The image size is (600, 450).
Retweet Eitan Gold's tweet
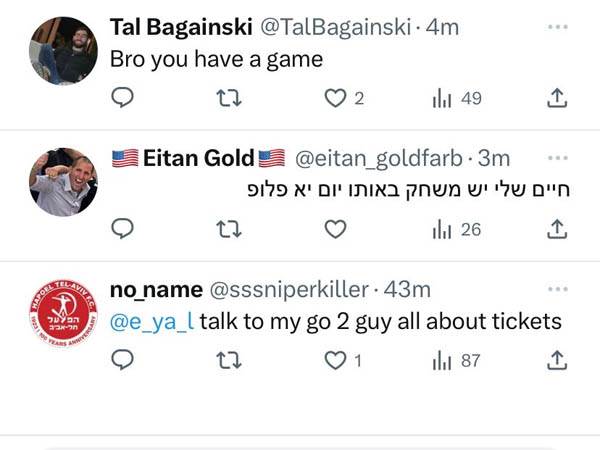point(229,229)
